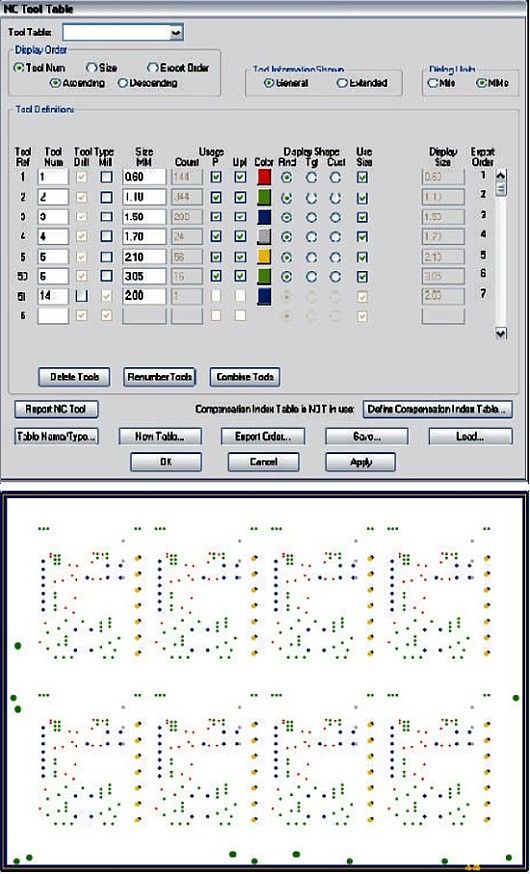
Task: Click the red color swatch for tool 1
Action: (264, 177)
